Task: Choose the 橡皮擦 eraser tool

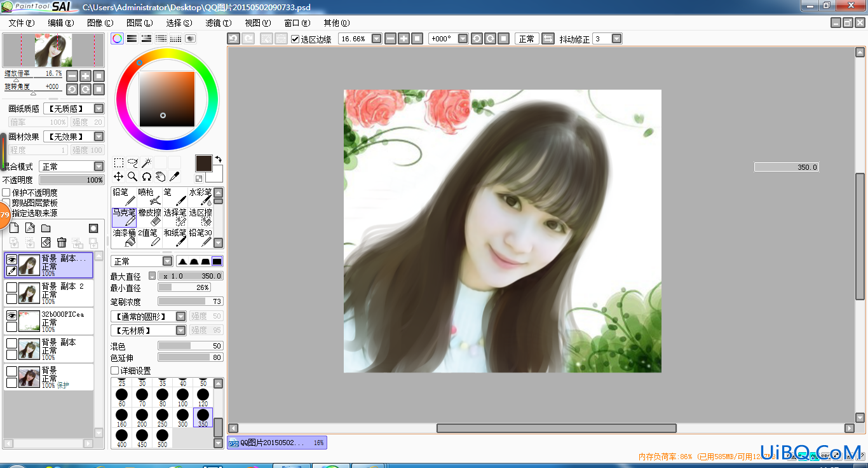Action: coord(149,217)
